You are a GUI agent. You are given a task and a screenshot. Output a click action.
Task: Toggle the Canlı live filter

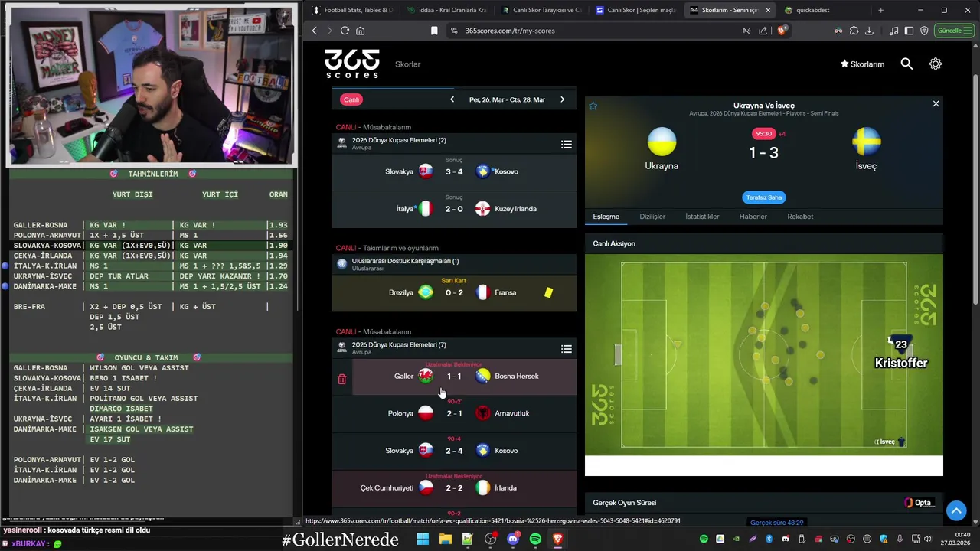(351, 99)
